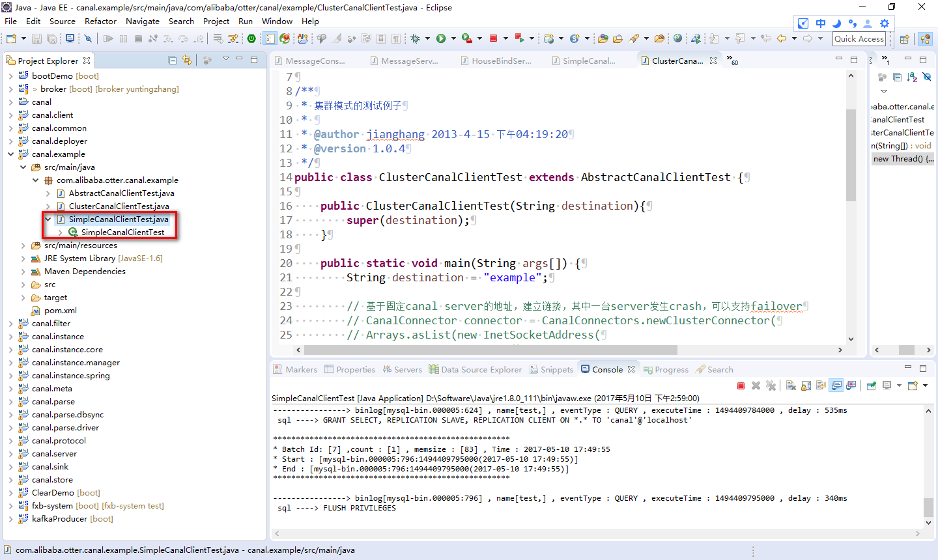Toggle Show Console on standard output change

[836, 385]
